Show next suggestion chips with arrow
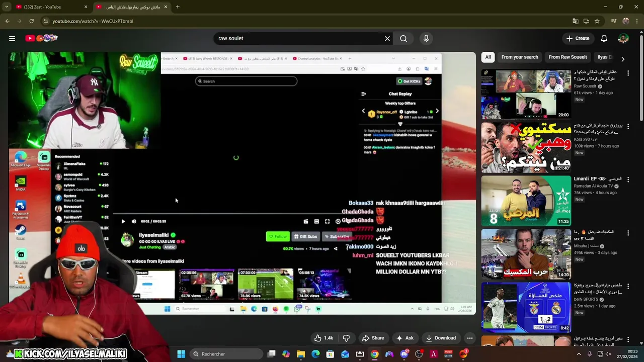Viewport: 644px width, 362px height. point(623,59)
